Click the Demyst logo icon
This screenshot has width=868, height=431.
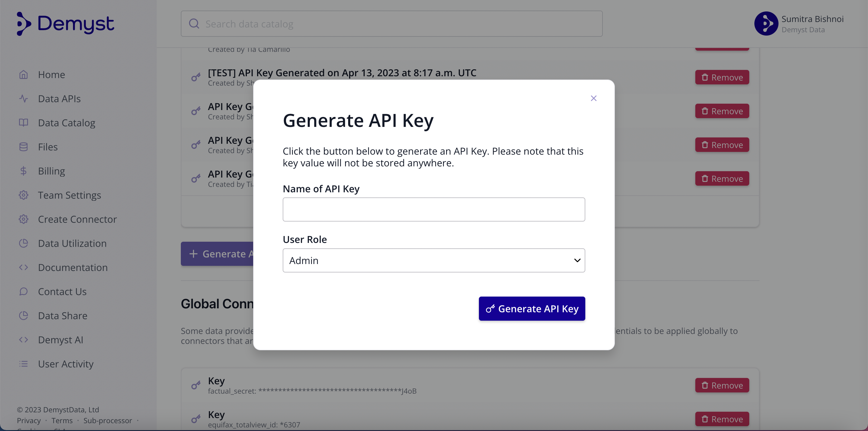24,24
